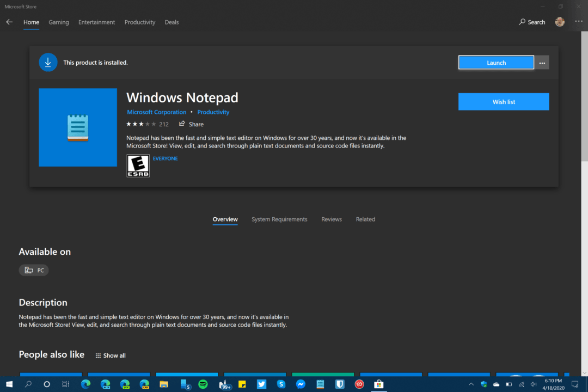This screenshot has width=588, height=392.
Task: Click the Windows Notepad app logo
Action: tap(77, 127)
